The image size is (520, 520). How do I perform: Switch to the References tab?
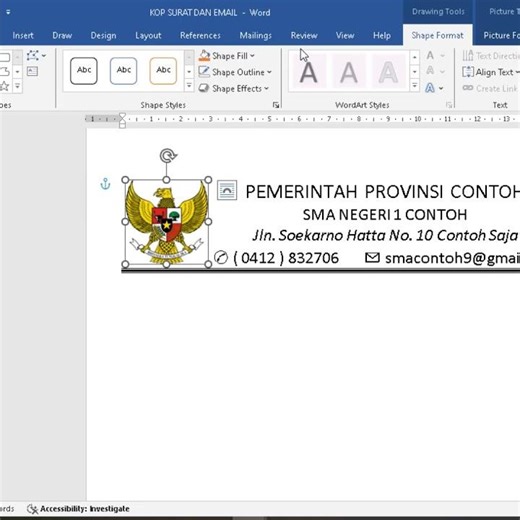pyautogui.click(x=200, y=35)
